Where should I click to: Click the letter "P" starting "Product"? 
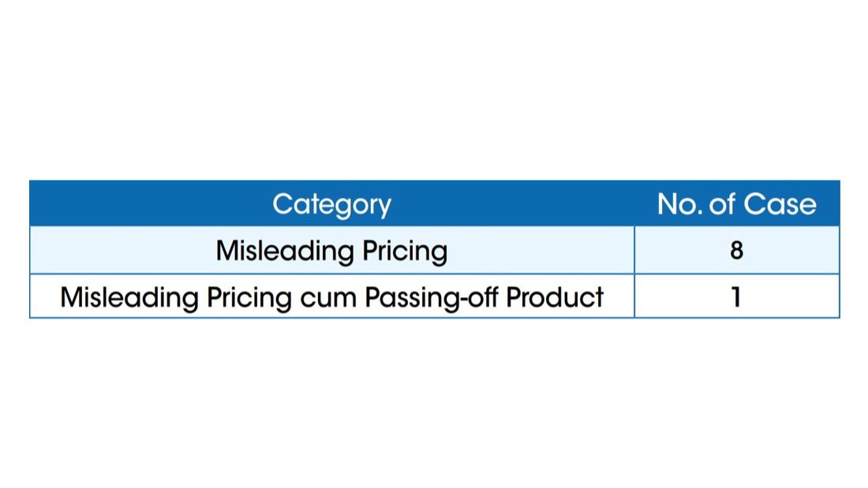(x=514, y=297)
